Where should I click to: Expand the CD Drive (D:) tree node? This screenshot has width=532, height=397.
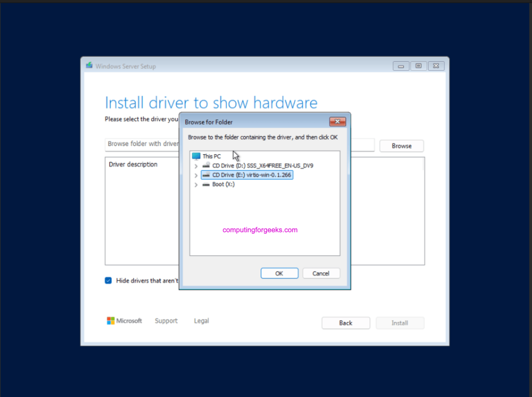pyautogui.click(x=196, y=166)
